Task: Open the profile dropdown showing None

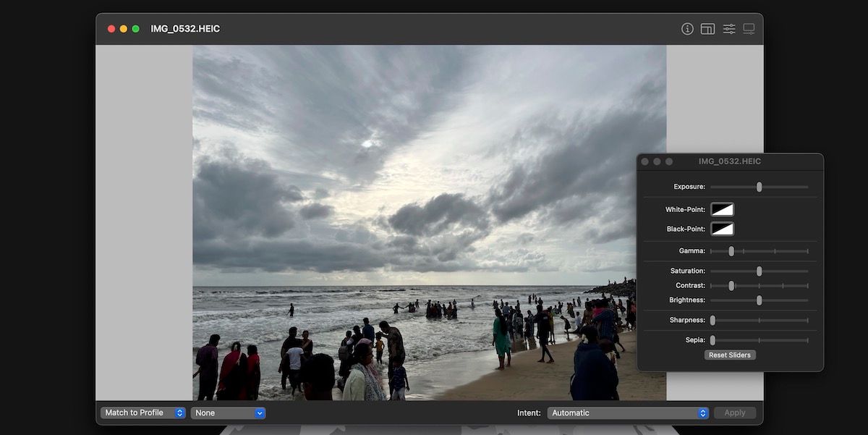Action: [228, 412]
